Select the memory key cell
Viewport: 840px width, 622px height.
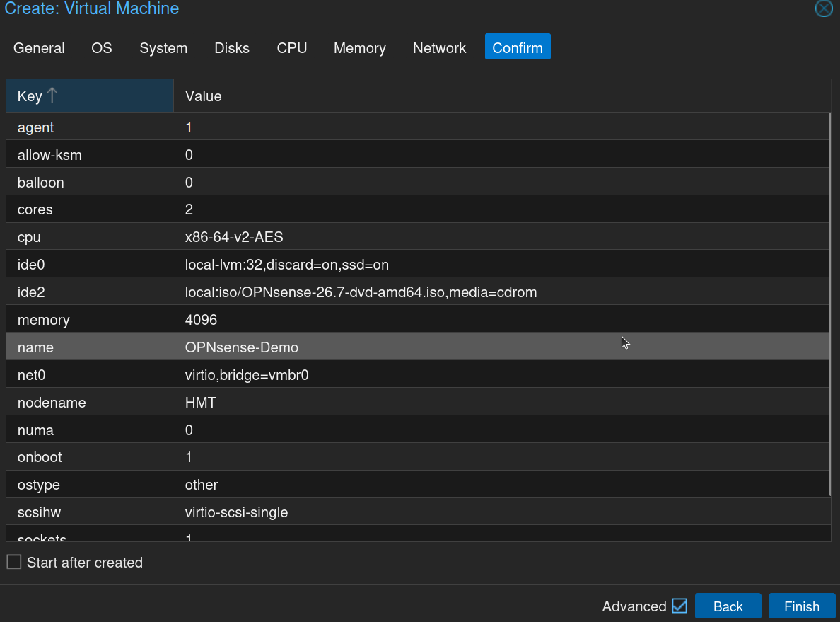coord(90,320)
